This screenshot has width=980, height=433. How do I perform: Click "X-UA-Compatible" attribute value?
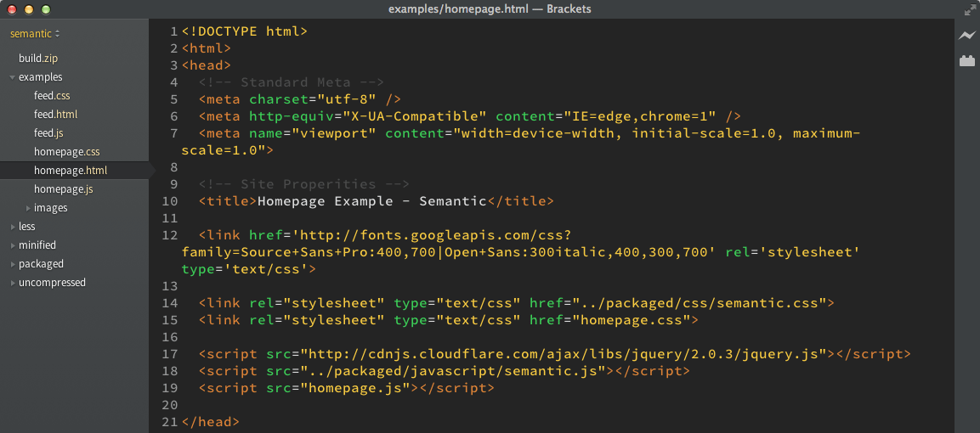(x=414, y=116)
